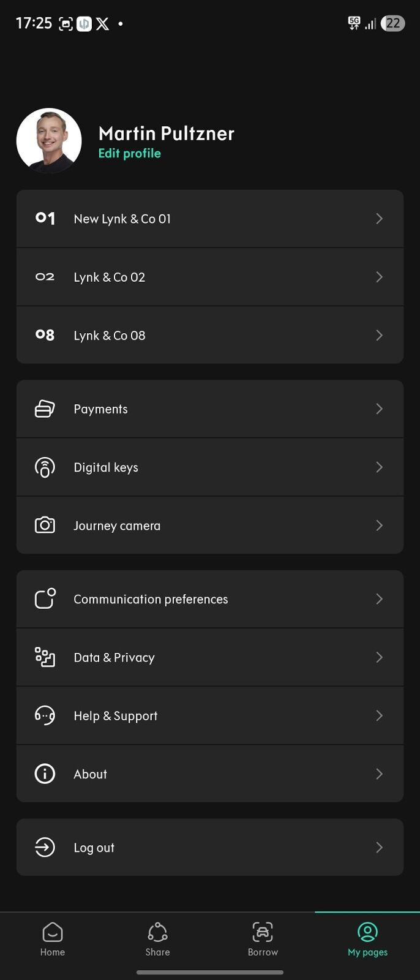The height and width of the screenshot is (980, 420).
Task: Tap the Communication preferences icon
Action: pos(45,599)
